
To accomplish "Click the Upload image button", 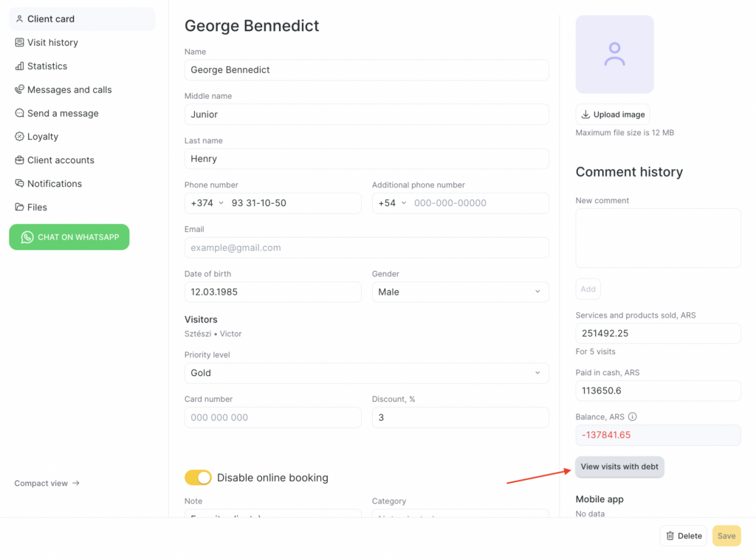I will [x=613, y=114].
